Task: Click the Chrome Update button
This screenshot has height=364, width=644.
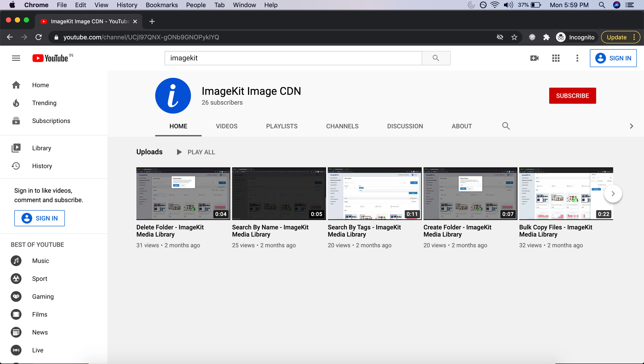Action: click(x=620, y=37)
